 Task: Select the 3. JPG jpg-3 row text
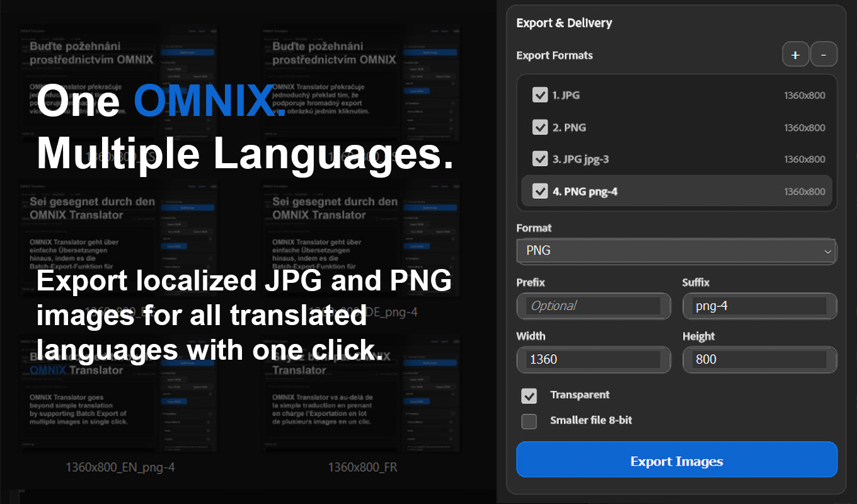coord(581,159)
